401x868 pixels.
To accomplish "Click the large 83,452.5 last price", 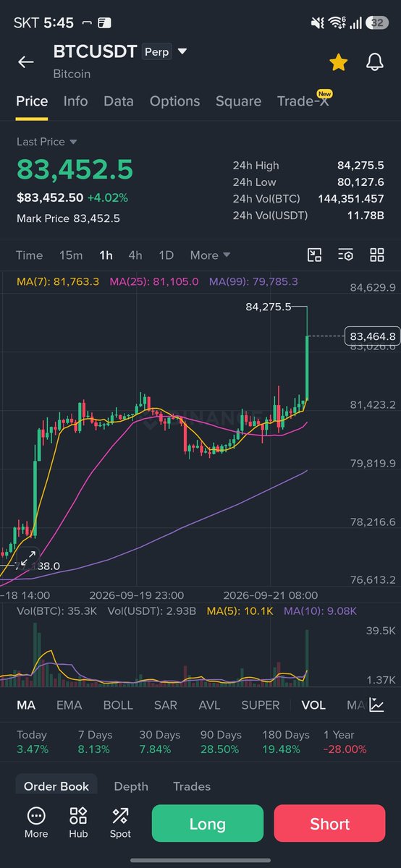I will pyautogui.click(x=75, y=169).
